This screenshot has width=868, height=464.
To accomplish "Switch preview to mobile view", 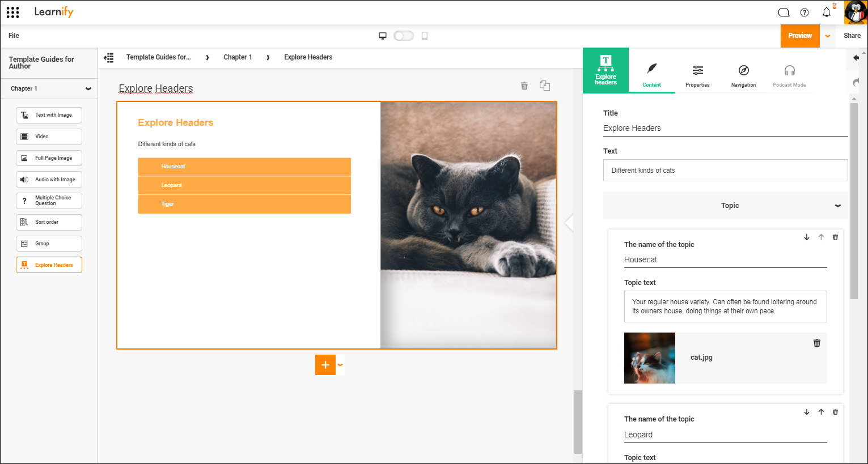I will point(424,35).
